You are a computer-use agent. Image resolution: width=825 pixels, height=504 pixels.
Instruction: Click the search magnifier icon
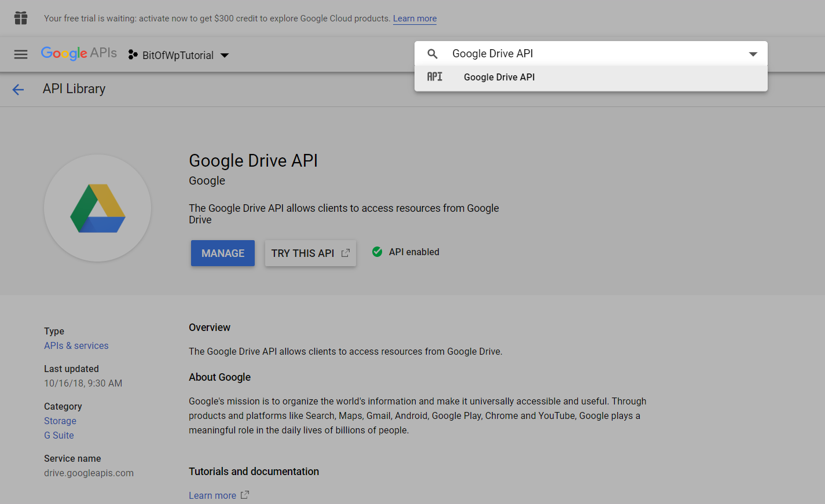point(432,54)
